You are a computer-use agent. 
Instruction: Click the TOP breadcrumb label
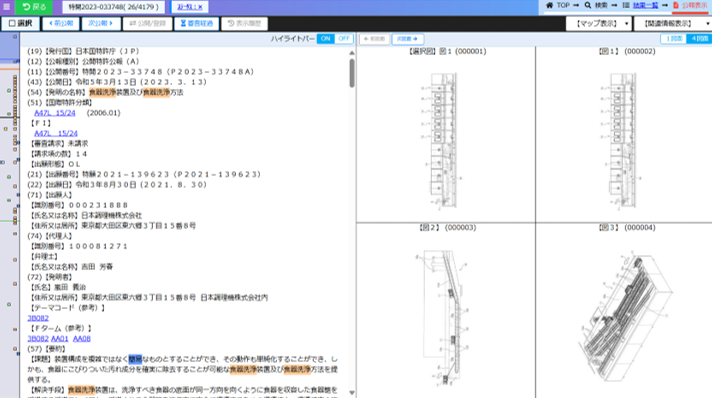(x=563, y=5)
